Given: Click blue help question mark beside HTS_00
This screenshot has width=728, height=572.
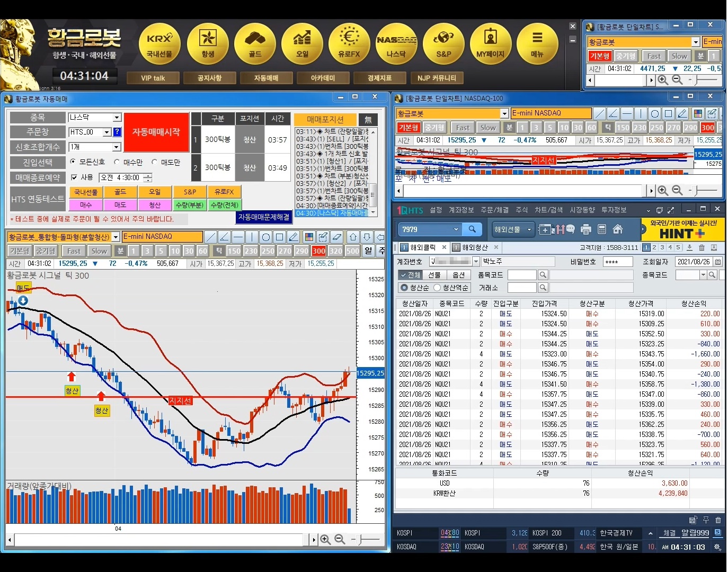Looking at the screenshot, I should [x=117, y=132].
